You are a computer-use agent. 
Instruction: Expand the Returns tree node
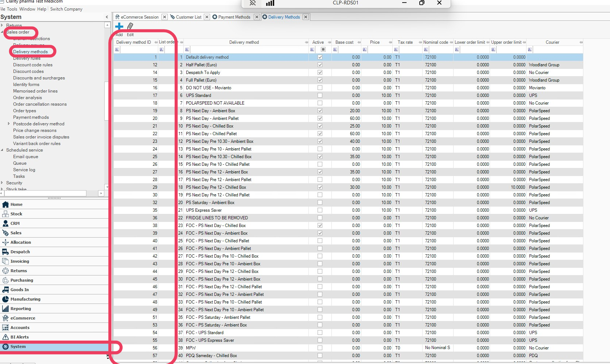click(x=2, y=26)
